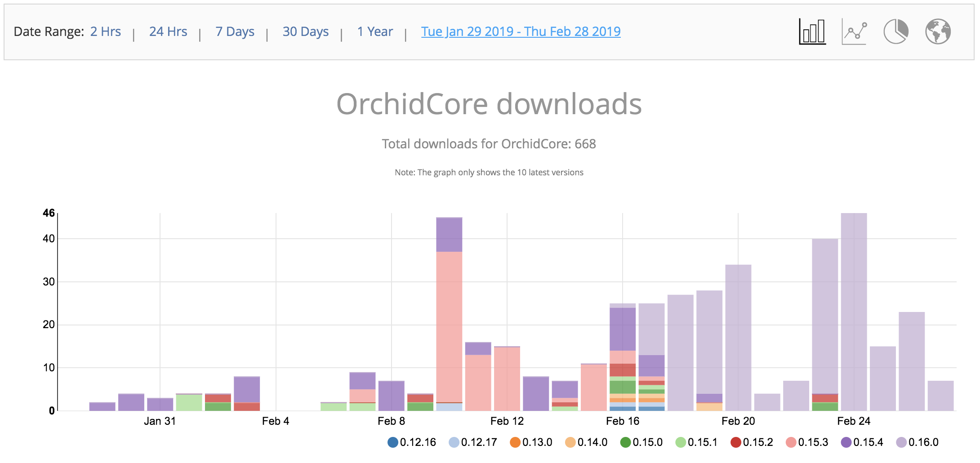This screenshot has width=980, height=463.
Task: Click the Feb 16 axis label
Action: click(x=623, y=421)
